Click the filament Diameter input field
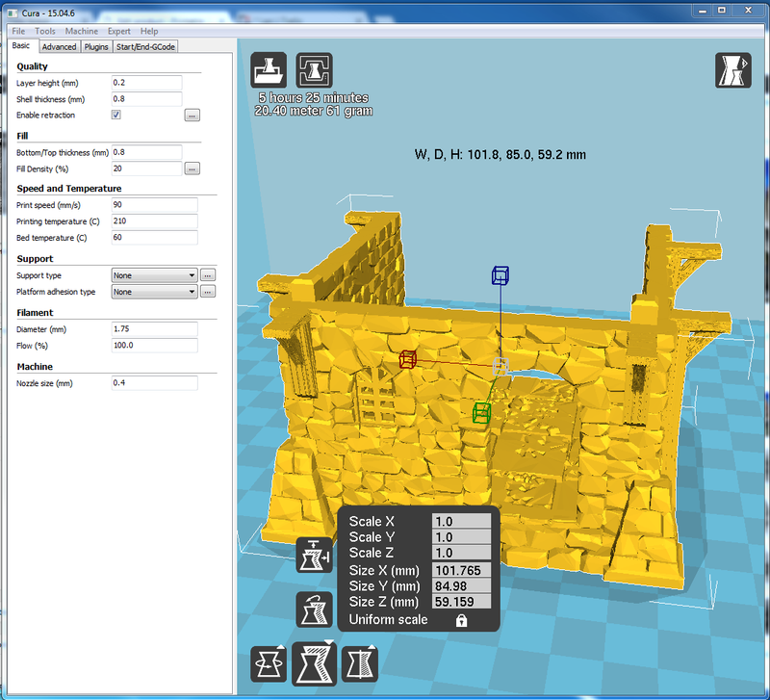 155,329
